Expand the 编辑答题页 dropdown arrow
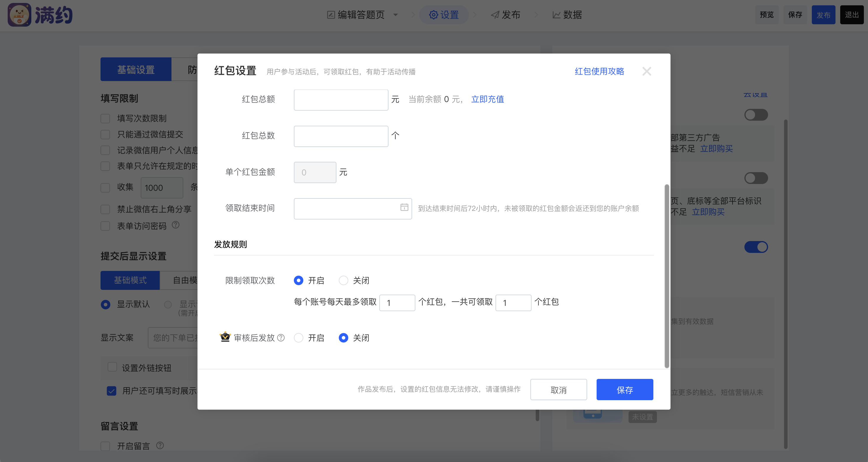 [396, 15]
